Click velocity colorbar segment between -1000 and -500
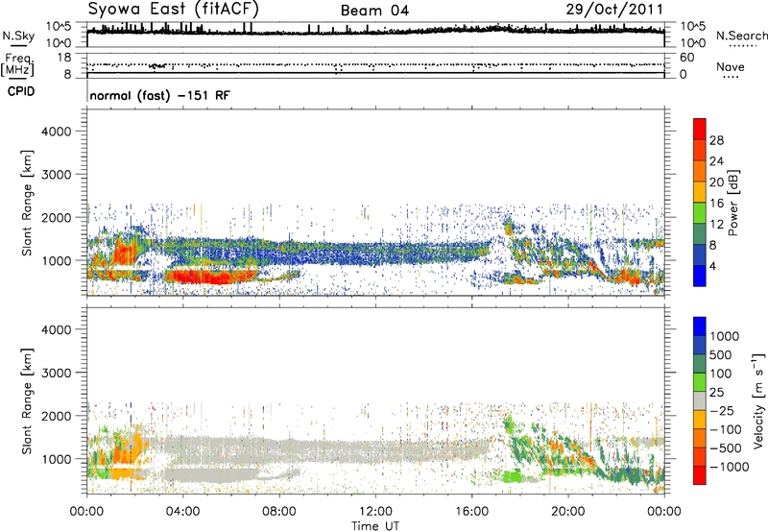 (700, 457)
